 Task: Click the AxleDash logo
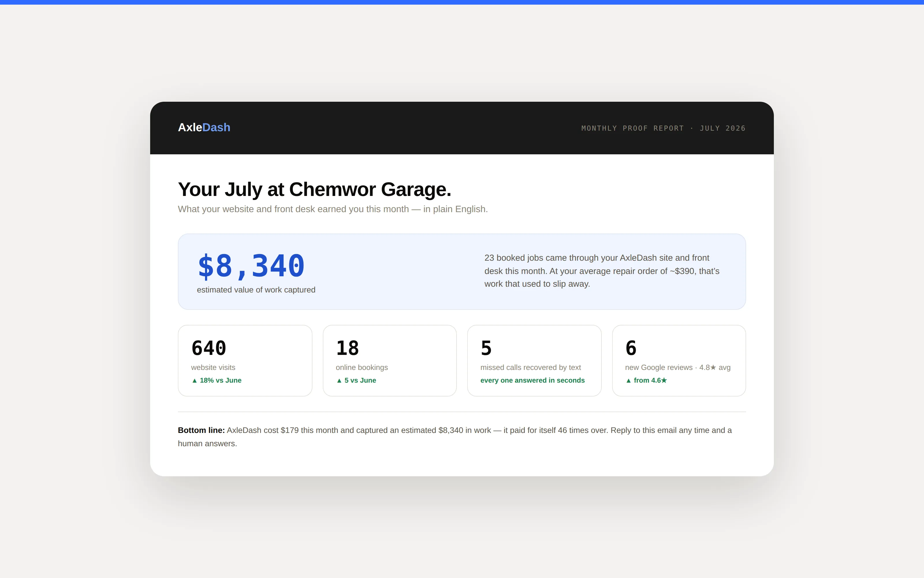204,127
